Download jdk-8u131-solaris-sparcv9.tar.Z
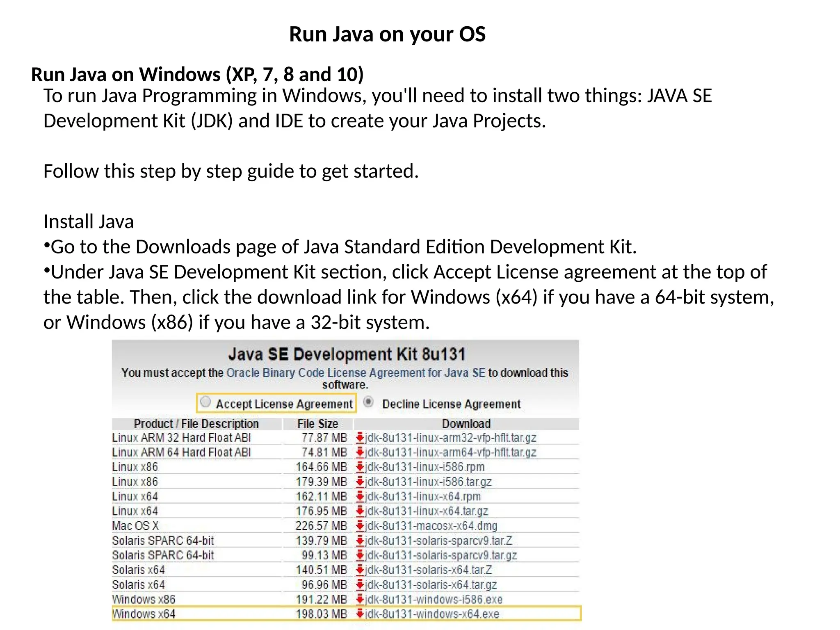 438,541
